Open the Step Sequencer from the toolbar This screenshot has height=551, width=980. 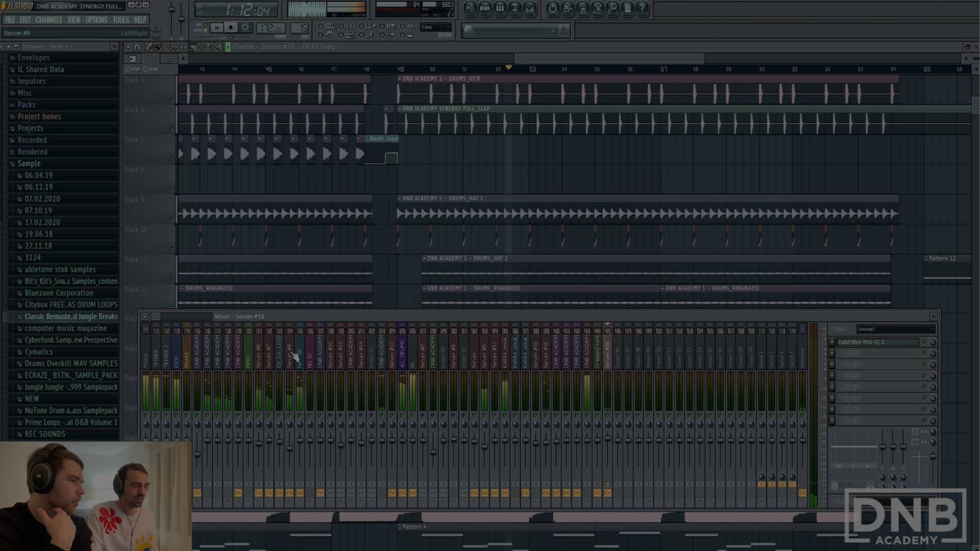485,8
